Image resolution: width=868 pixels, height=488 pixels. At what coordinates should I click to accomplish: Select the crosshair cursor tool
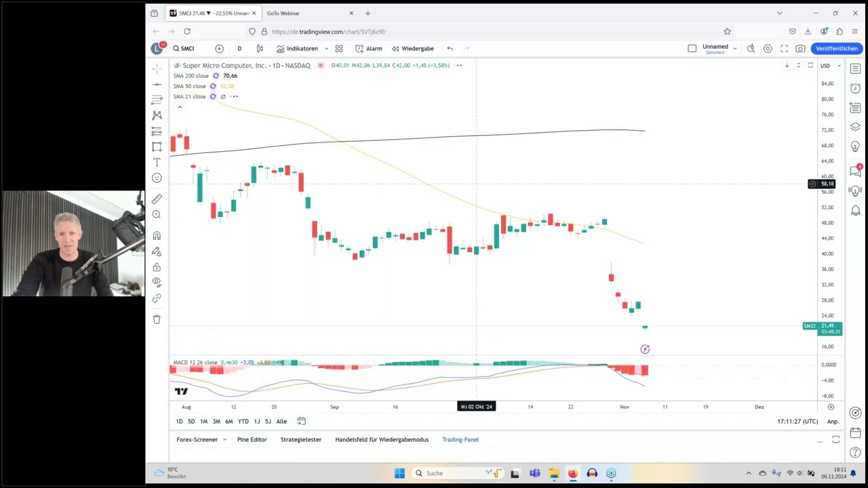click(157, 68)
